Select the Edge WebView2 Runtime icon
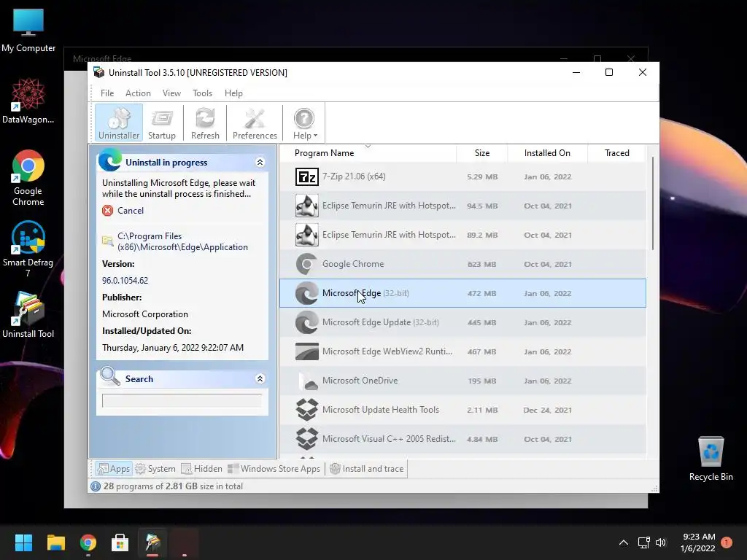747x560 pixels. coord(307,351)
